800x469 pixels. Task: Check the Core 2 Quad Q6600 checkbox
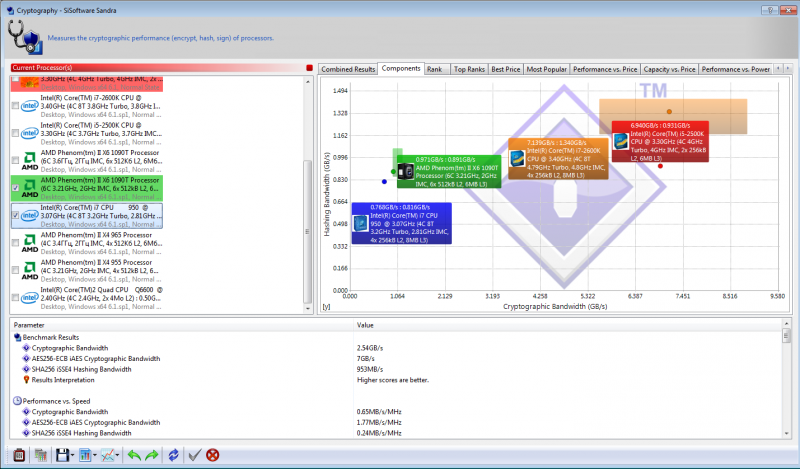[15, 298]
